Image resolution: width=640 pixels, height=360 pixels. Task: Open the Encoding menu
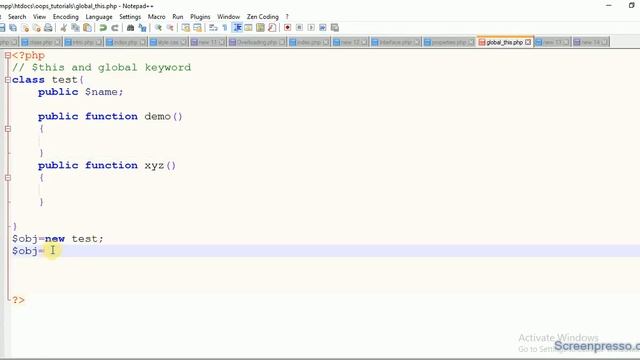[x=66, y=17]
